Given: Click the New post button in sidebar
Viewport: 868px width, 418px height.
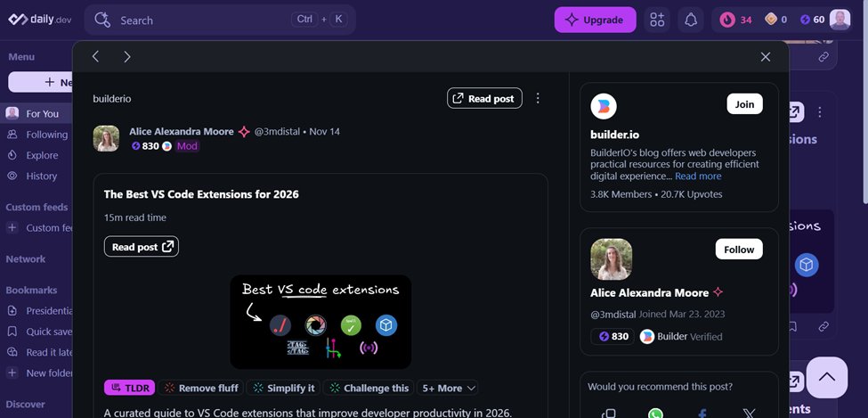Looking at the screenshot, I should tap(40, 82).
